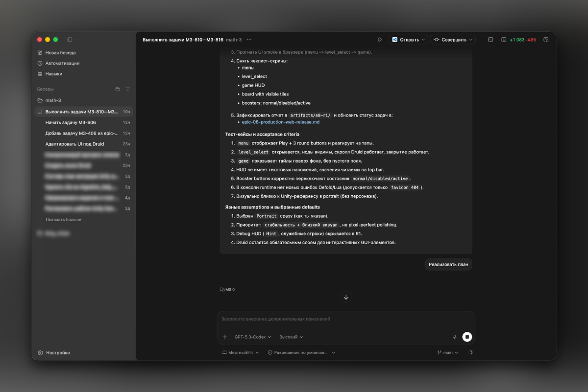Toggle the sidebar panel icon
Image resolution: width=588 pixels, height=392 pixels.
coord(70,40)
